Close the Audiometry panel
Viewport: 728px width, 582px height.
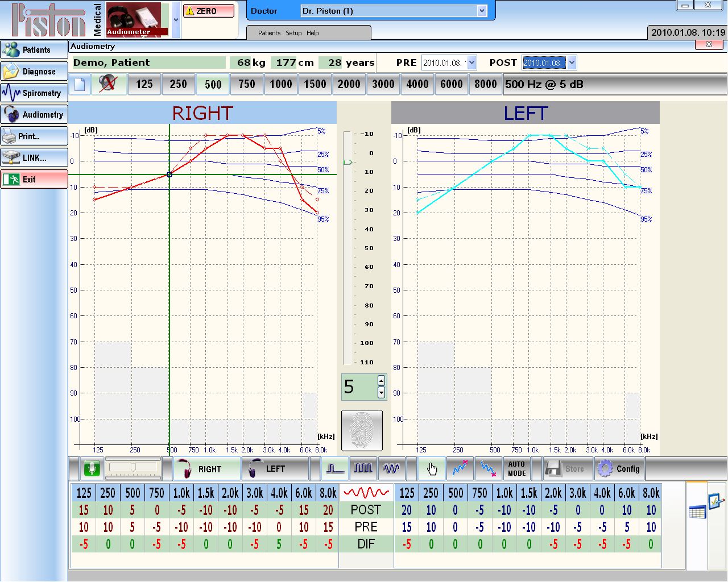point(709,45)
